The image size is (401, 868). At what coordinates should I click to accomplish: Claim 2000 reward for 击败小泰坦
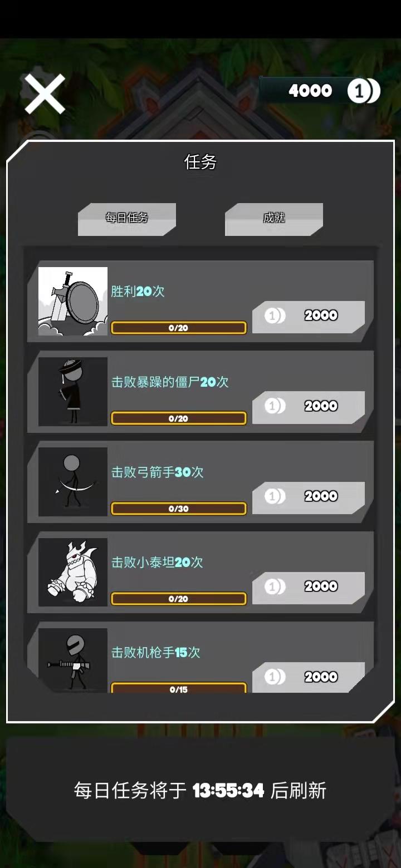[x=309, y=588]
